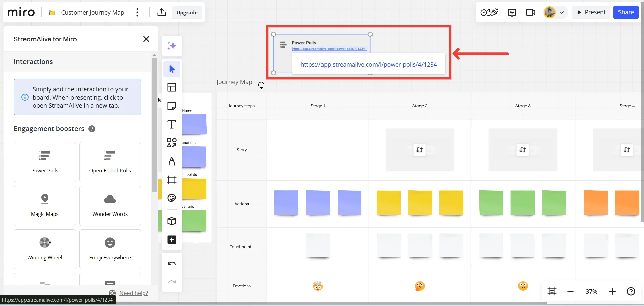Screen dimensions: 644x306
Task: Select the Text tool
Action: pyautogui.click(x=172, y=124)
